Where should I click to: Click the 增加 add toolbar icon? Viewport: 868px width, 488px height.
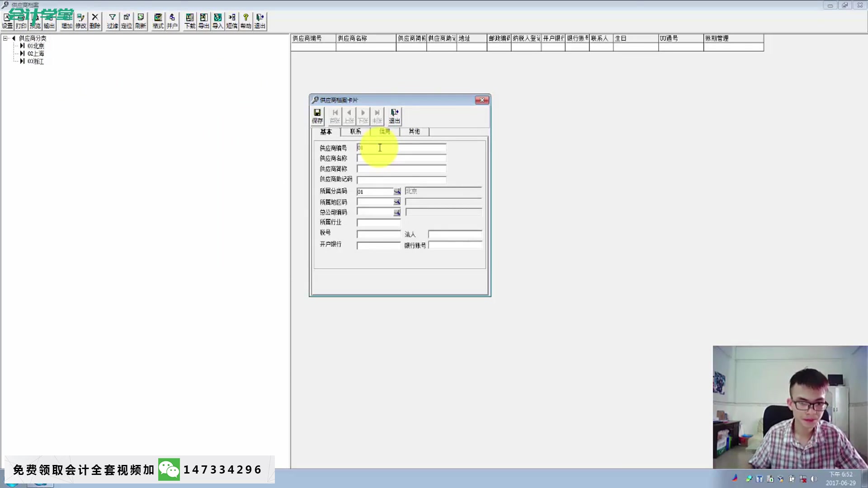coord(66,21)
